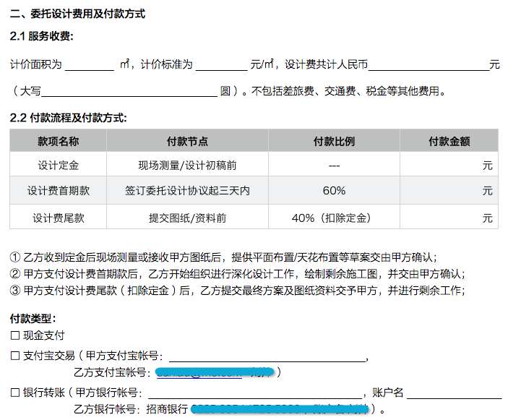Click the 60% cell

pyautogui.click(x=334, y=190)
